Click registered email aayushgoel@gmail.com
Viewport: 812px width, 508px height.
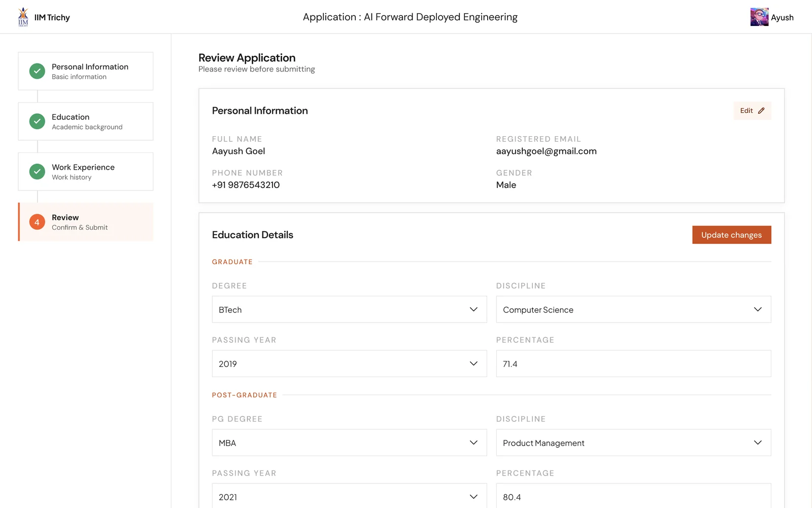point(547,151)
